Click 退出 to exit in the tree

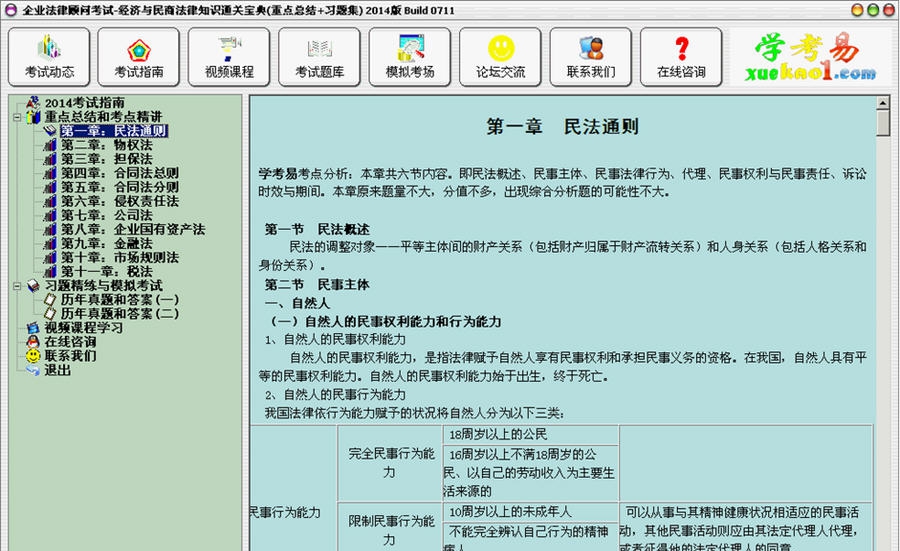57,369
